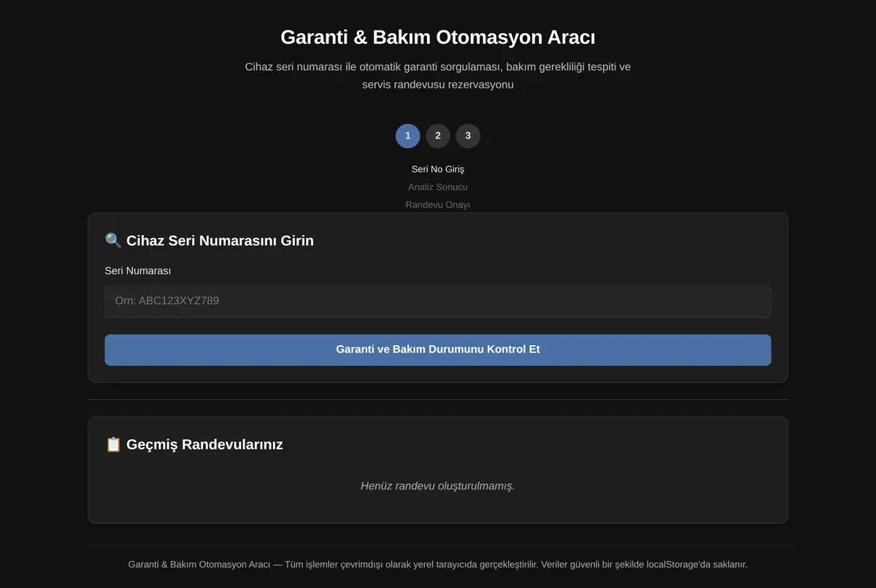Select the 'Randevu Onayı' step label

point(438,205)
